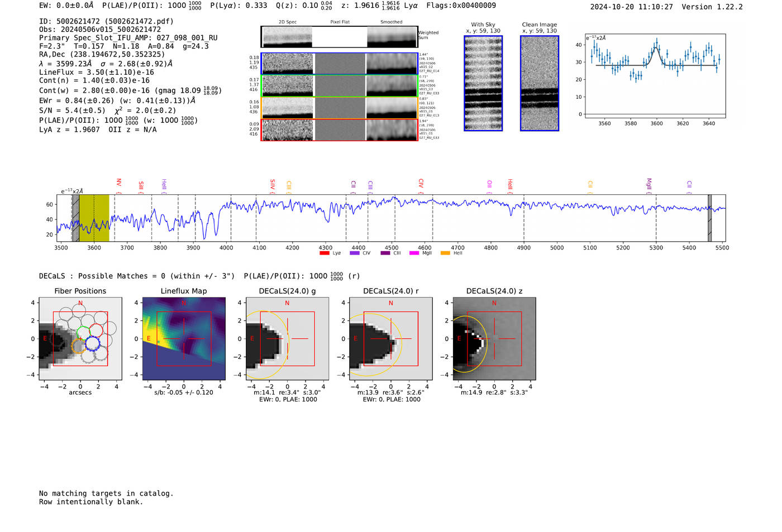Select the Cont(w) = 2.80(±0.00)e-16 line
The image size is (782, 532).
click(x=130, y=90)
